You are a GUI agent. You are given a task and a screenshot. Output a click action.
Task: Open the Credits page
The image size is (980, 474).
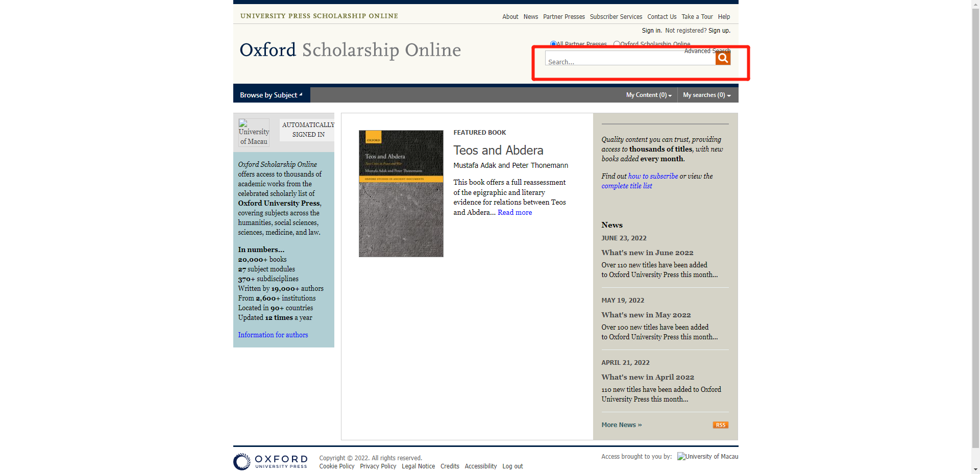point(450,466)
